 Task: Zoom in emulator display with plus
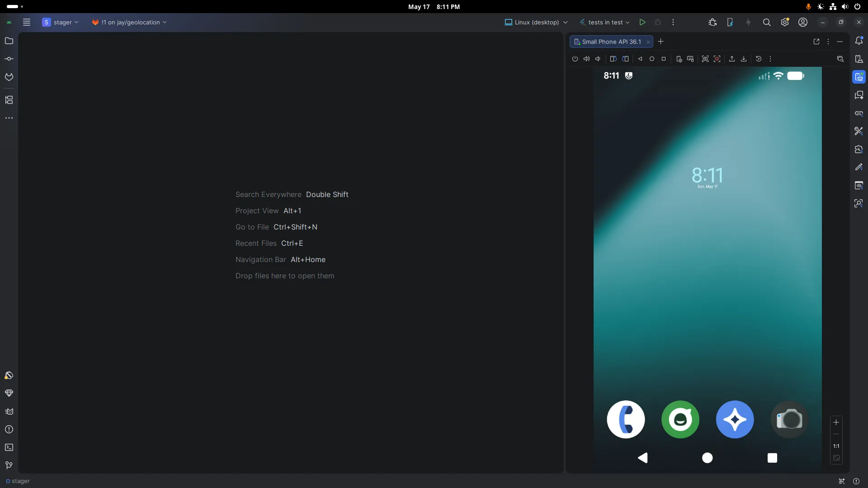click(836, 422)
